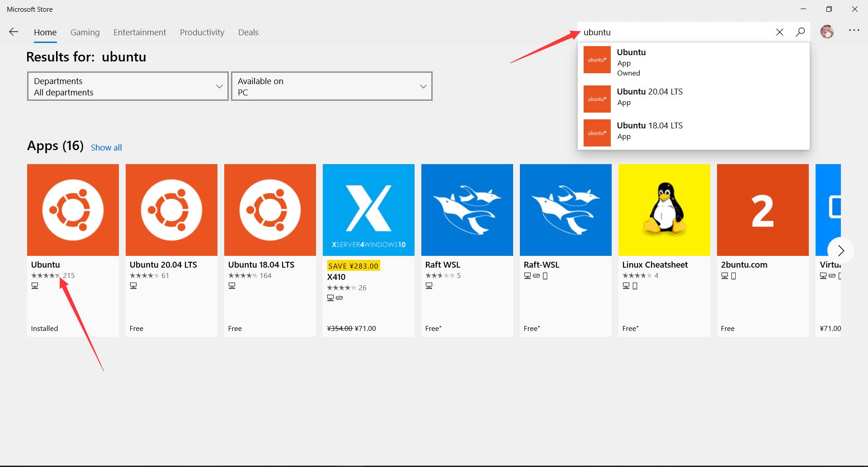Click Free label on Ubuntu 20.04 card
The width and height of the screenshot is (868, 467).
point(137,328)
